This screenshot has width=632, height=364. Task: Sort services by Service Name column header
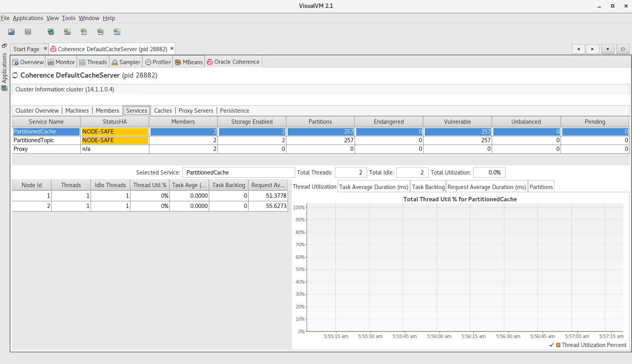click(46, 122)
